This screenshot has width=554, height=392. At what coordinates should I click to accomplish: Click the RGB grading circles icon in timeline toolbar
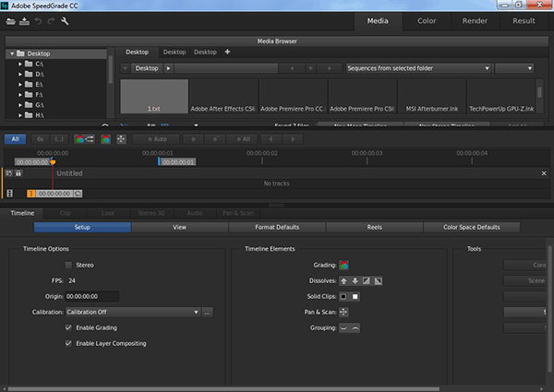(x=105, y=139)
